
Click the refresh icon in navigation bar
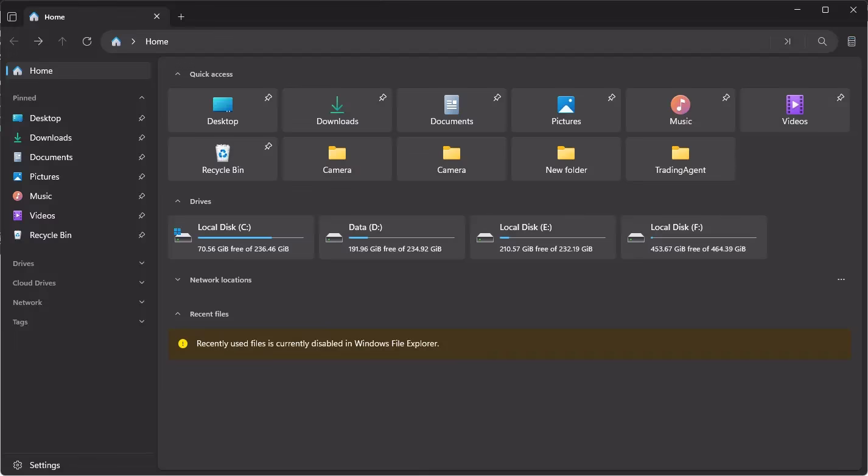pos(87,41)
